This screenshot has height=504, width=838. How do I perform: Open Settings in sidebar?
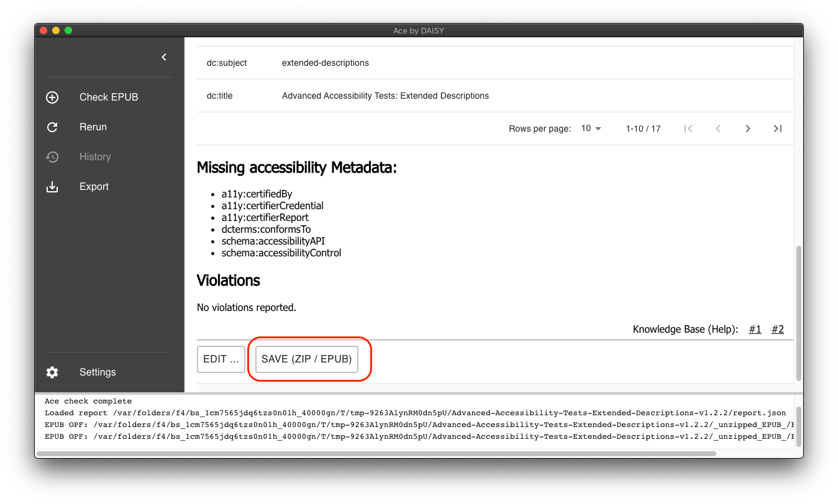click(98, 372)
